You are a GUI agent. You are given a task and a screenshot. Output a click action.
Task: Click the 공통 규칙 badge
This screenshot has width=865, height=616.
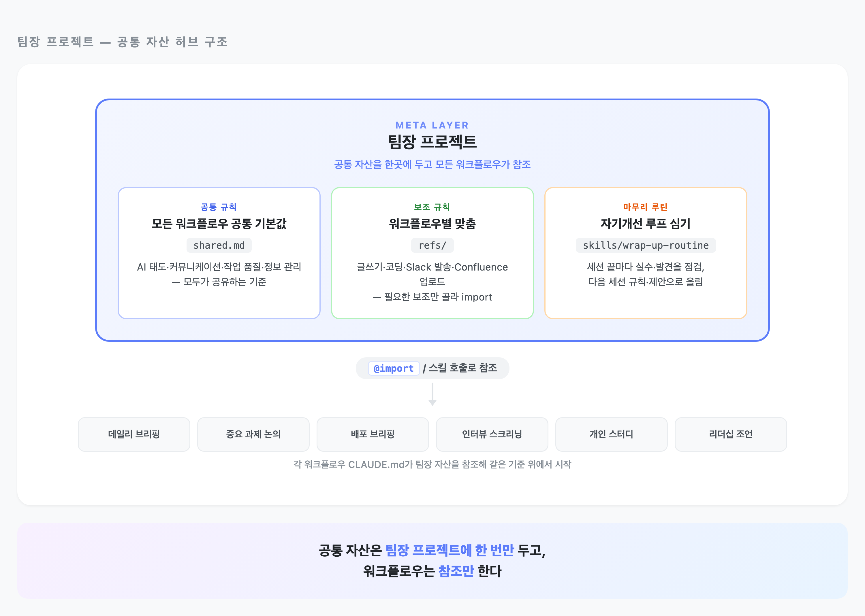point(219,207)
